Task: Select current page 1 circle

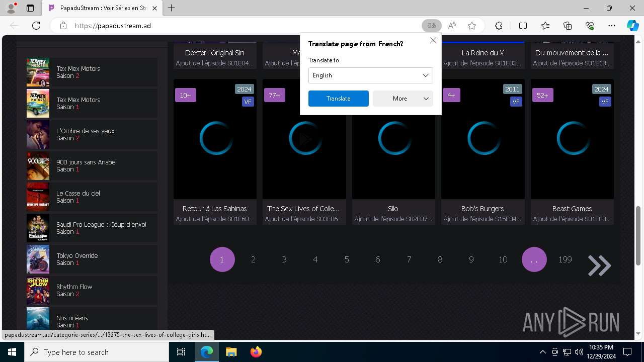Action: pyautogui.click(x=222, y=259)
